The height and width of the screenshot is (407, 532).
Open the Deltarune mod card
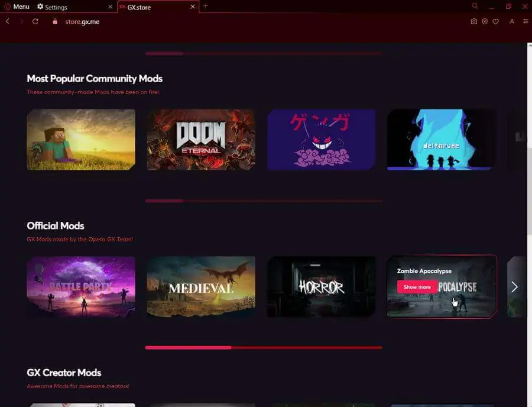(x=442, y=140)
